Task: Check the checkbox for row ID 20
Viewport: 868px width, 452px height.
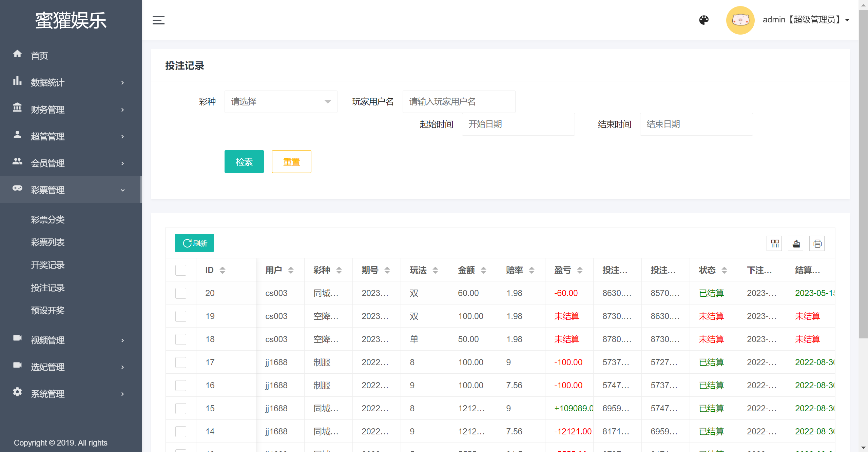Action: tap(181, 293)
